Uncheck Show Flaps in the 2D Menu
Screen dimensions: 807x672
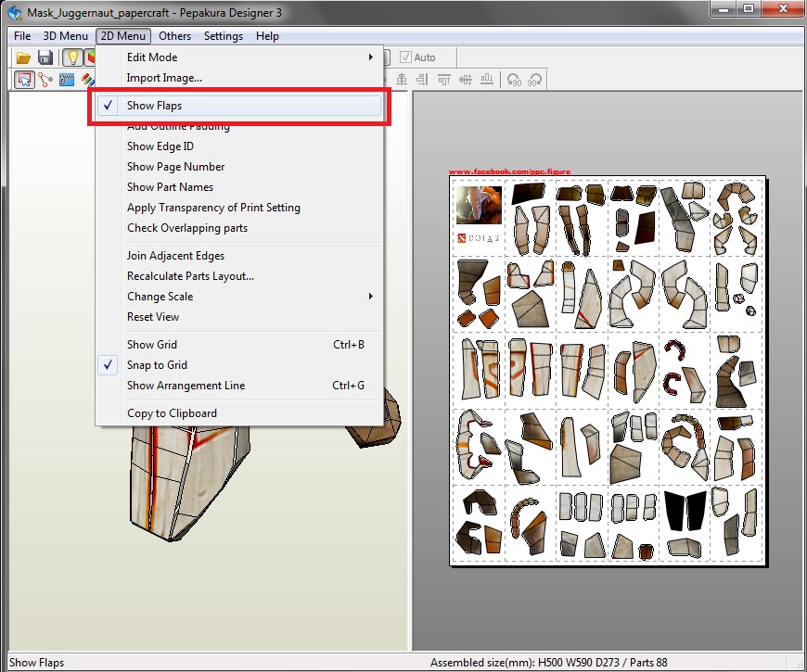pos(239,106)
